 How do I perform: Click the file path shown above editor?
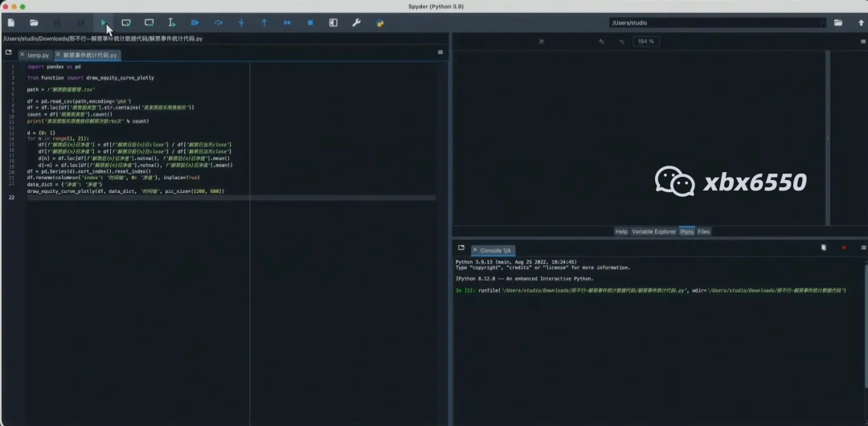click(103, 39)
